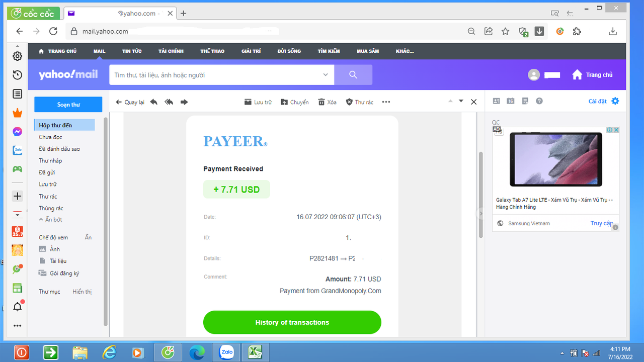The image size is (644, 362).
Task: Hide the Chế độ xem section
Action: [88, 237]
